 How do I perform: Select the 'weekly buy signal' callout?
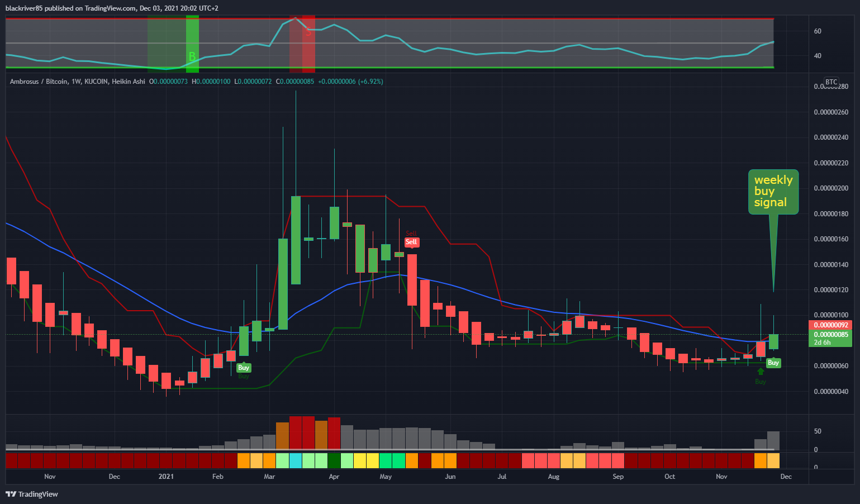coord(773,192)
